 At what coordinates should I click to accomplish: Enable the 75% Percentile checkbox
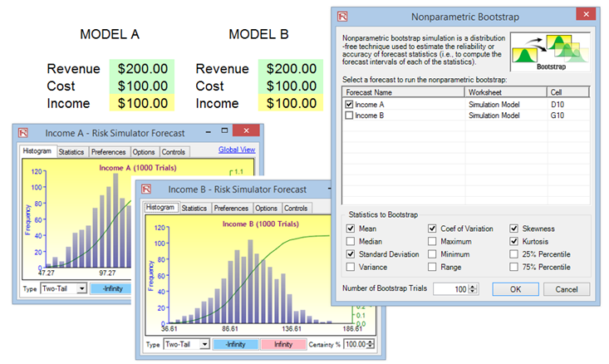(513, 267)
